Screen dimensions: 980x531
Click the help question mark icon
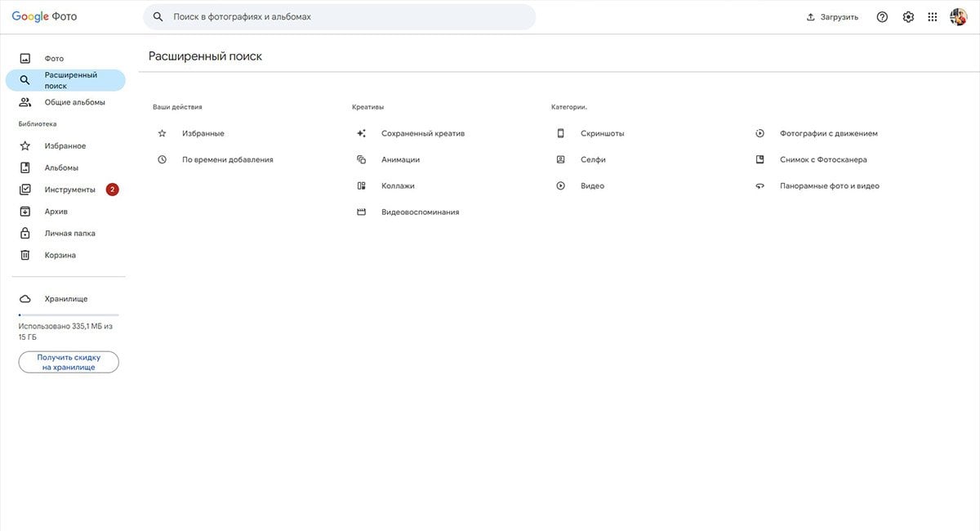pos(882,17)
